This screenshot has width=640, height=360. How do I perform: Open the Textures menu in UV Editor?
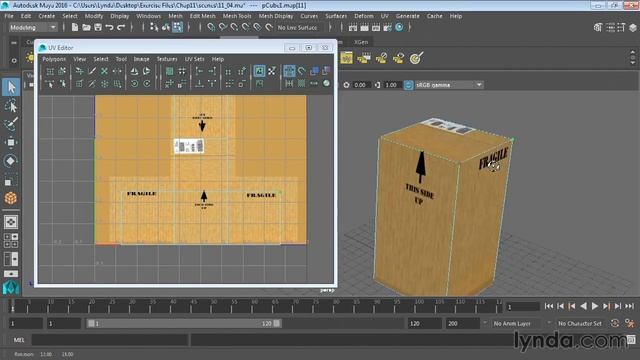(167, 59)
